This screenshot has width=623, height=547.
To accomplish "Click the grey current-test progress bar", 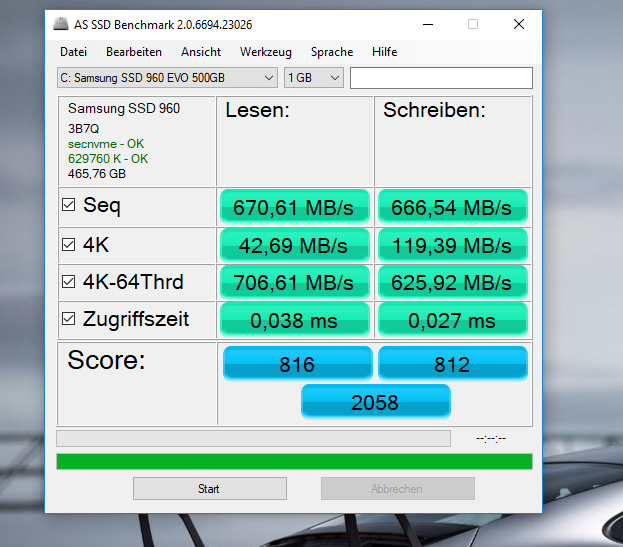I will tap(253, 439).
